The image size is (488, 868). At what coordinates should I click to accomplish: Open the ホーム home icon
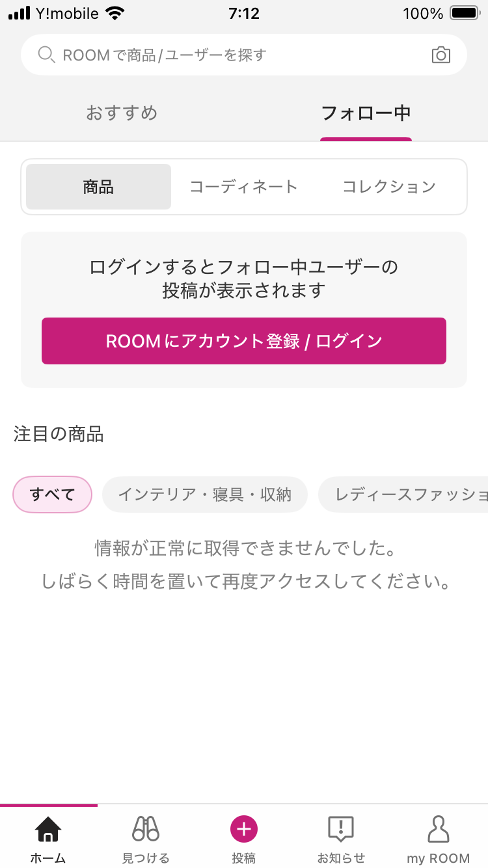(48, 830)
